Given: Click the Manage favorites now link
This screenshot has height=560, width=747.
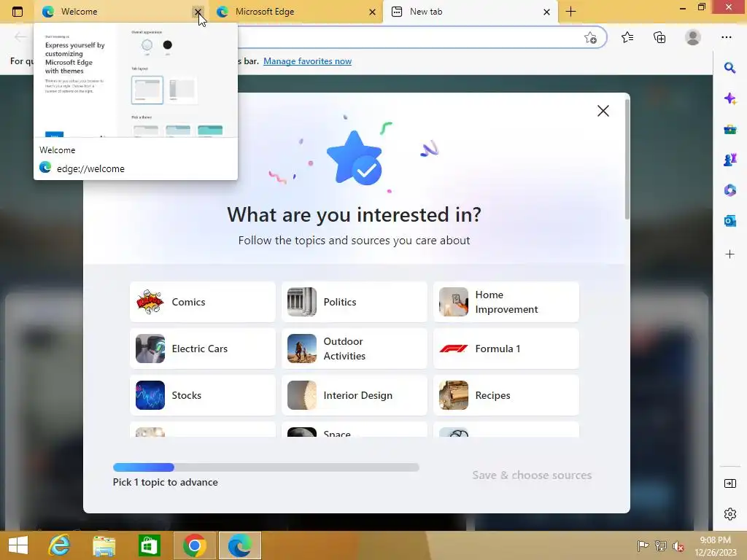Looking at the screenshot, I should 307,61.
